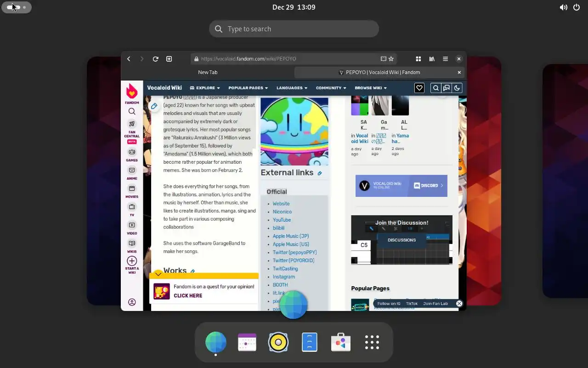Click the Vocaloid Wiki title link
The image size is (588, 368).
coord(164,88)
